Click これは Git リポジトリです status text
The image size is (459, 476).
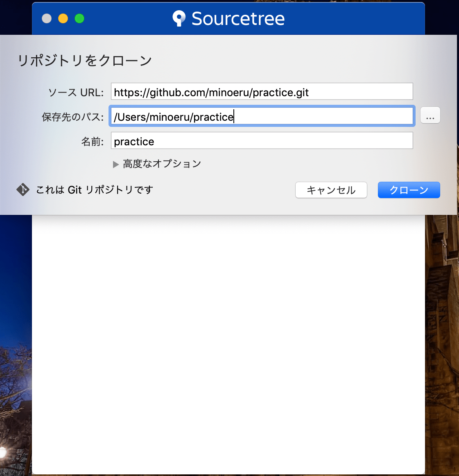[x=94, y=189]
